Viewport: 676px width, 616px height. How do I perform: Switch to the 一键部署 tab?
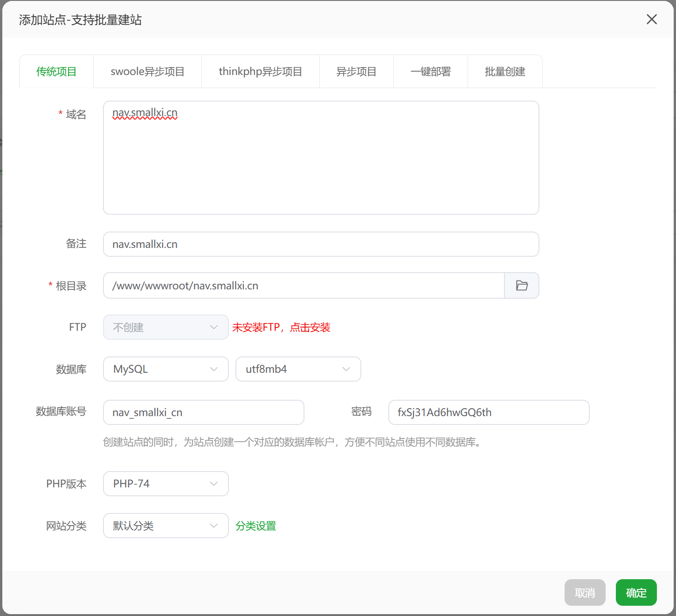[430, 72]
